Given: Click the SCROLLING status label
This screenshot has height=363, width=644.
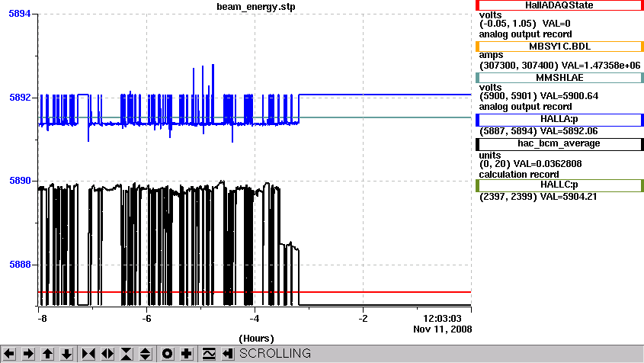Looking at the screenshot, I should tap(275, 354).
